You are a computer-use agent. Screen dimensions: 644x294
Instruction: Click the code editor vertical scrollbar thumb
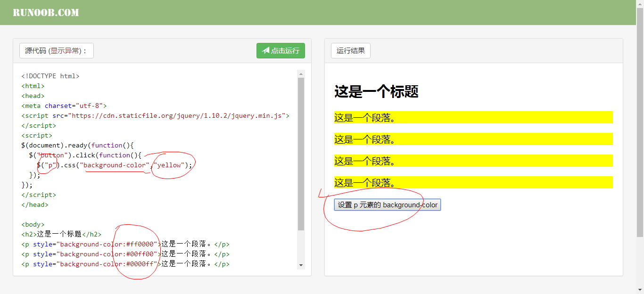coord(301,154)
